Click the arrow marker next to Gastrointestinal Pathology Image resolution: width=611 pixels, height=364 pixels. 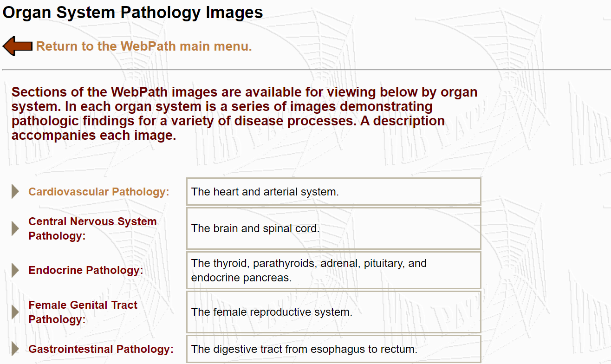point(14,348)
